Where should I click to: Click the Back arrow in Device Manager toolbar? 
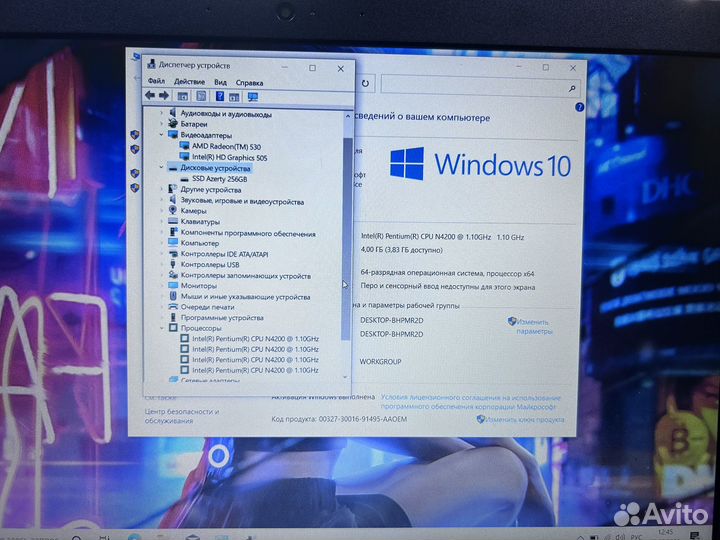click(150, 96)
